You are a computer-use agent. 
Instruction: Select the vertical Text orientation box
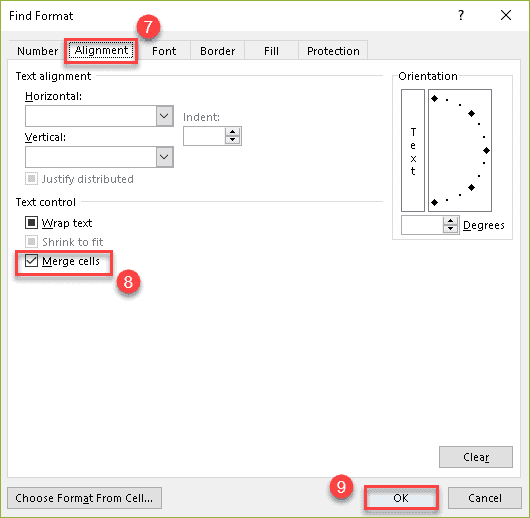(x=413, y=150)
